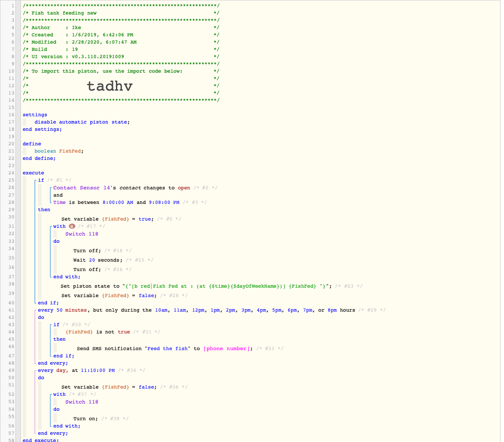This screenshot has height=442, width=504.
Task: Click 'Set piston state to' statement #23
Action: tap(196, 286)
